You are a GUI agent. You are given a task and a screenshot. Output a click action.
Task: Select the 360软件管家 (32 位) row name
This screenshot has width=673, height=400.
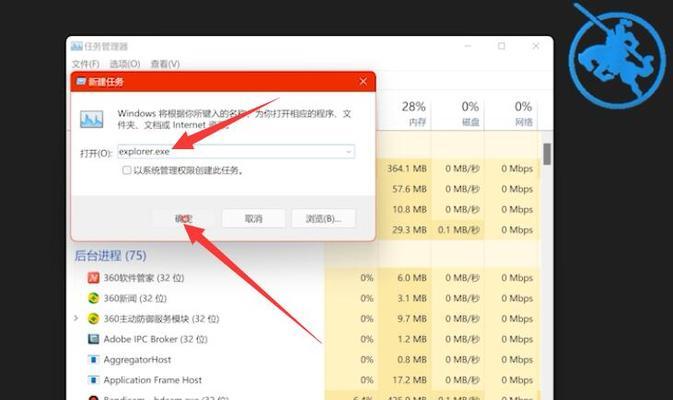pyautogui.click(x=144, y=278)
